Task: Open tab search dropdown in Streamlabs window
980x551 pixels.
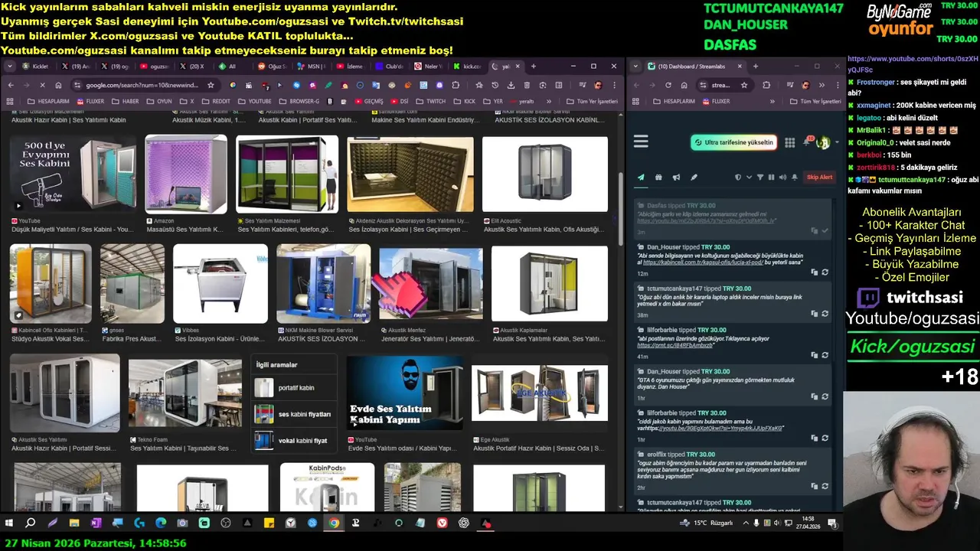Action: (x=635, y=67)
